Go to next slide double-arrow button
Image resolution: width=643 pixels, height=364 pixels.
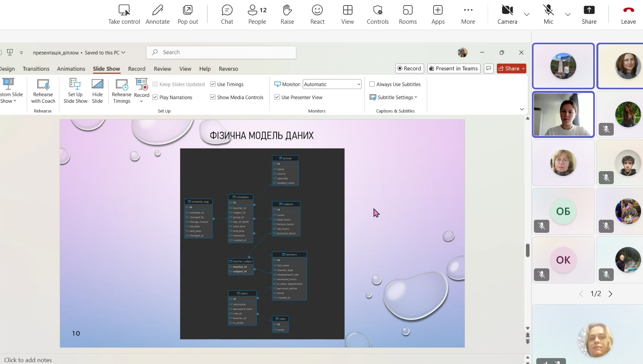coord(528,341)
